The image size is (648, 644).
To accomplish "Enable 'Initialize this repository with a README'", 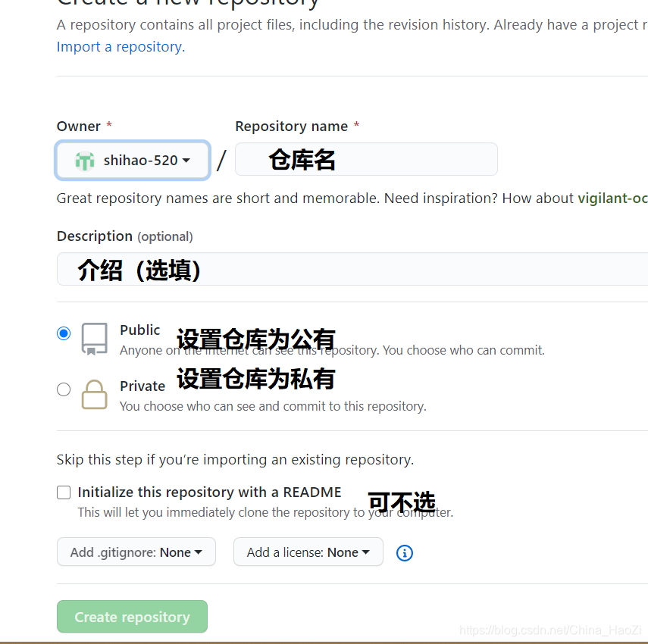I will point(64,492).
